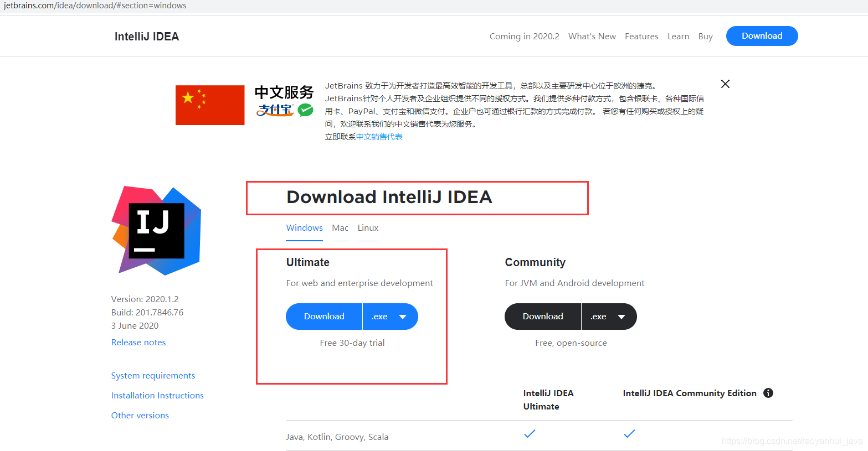Click IntelliJ IDEA site title in header
The image size is (868, 451).
tap(147, 37)
